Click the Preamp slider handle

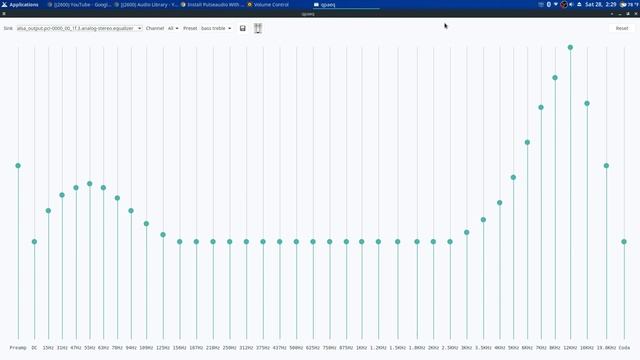(18, 166)
